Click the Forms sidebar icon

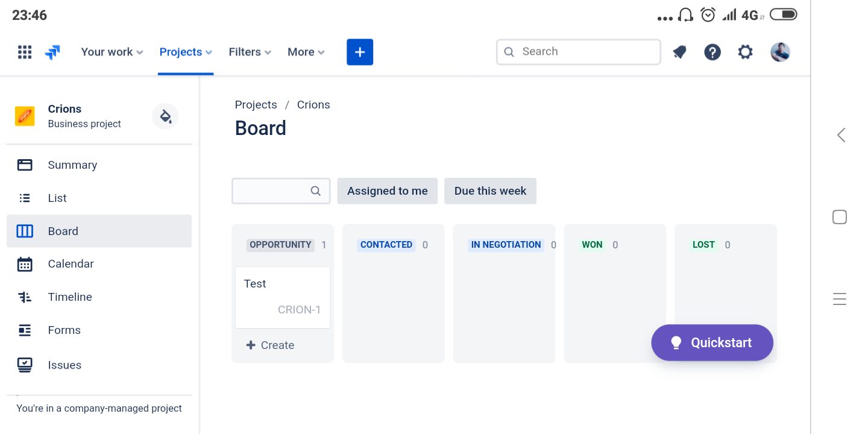(25, 330)
